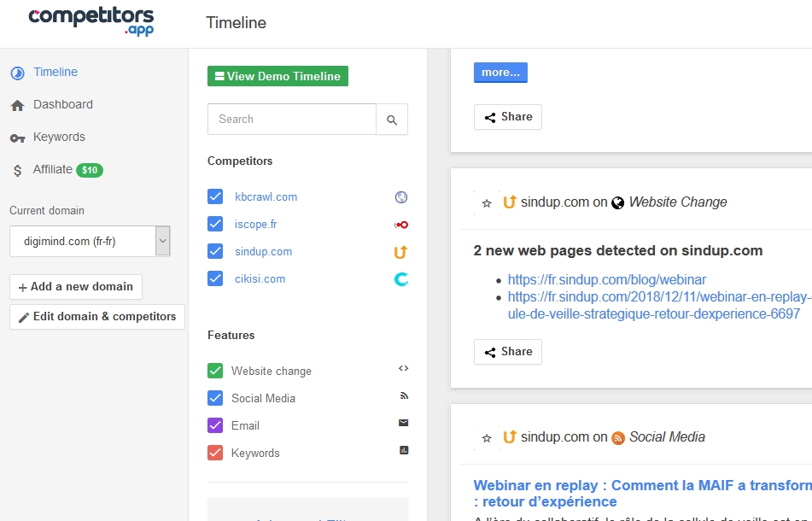Image resolution: width=812 pixels, height=521 pixels.
Task: Open the webinar-en-replay sindup link
Action: (660, 305)
